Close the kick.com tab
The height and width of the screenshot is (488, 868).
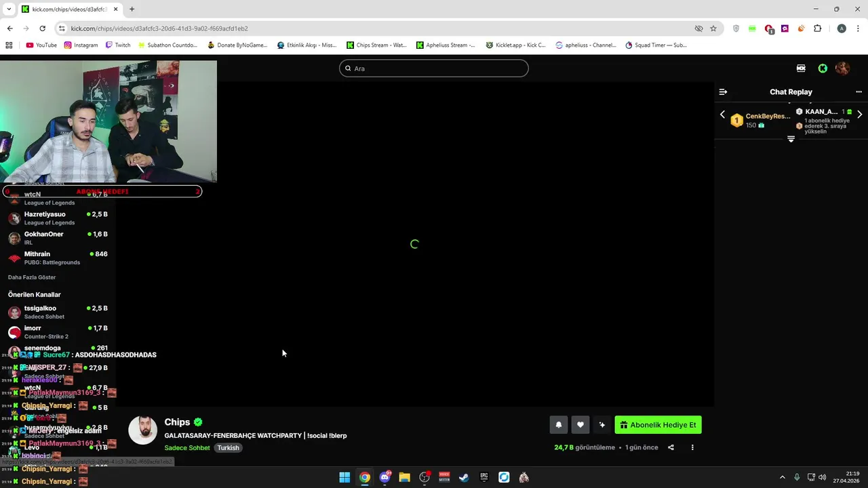[115, 9]
